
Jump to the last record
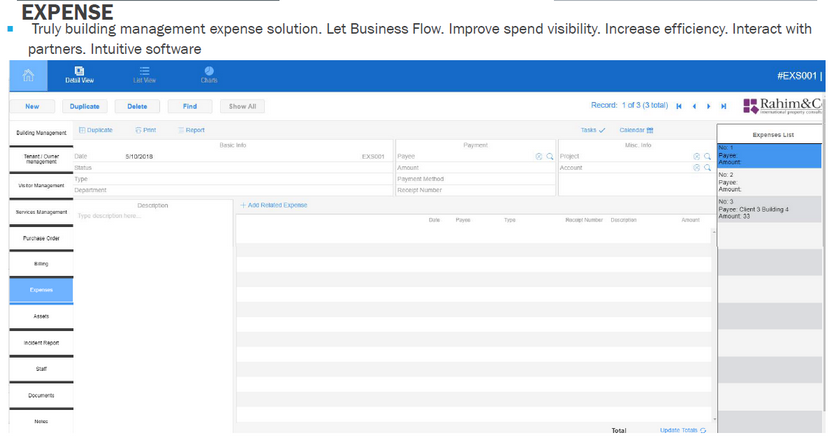click(723, 106)
